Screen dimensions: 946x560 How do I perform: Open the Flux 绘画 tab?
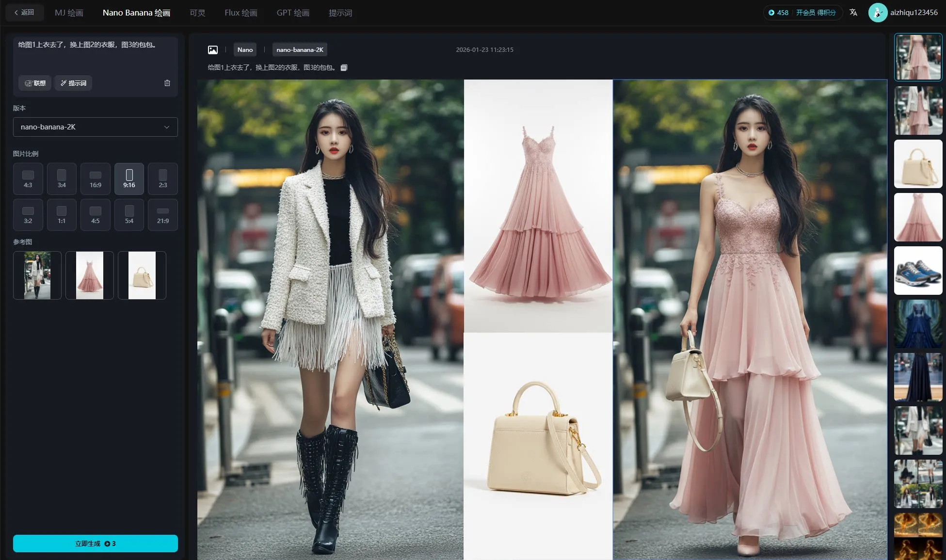click(241, 13)
